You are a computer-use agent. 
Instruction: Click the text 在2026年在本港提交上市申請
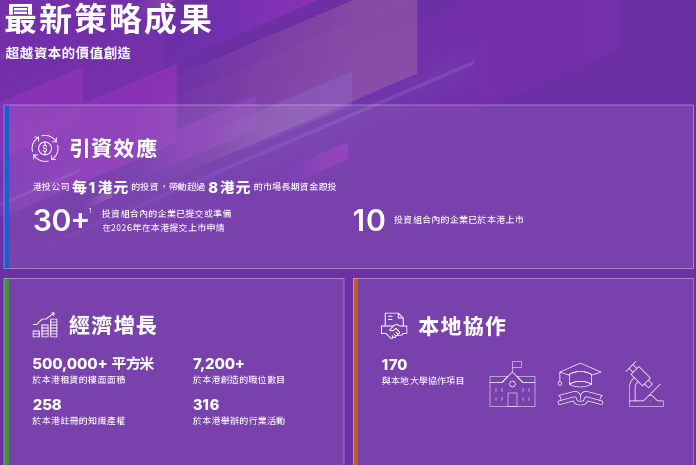click(x=163, y=228)
